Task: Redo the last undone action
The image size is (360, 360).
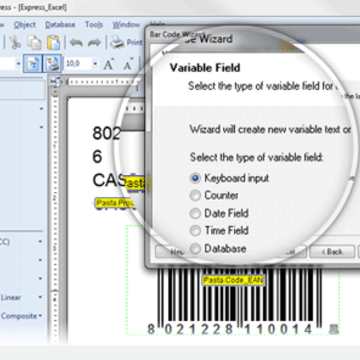Action: [x=94, y=43]
